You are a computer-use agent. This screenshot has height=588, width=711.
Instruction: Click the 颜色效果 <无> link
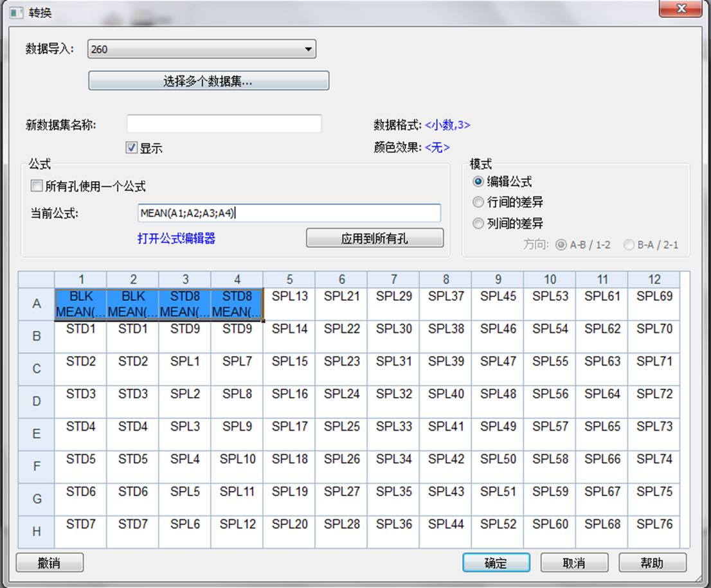pos(437,148)
